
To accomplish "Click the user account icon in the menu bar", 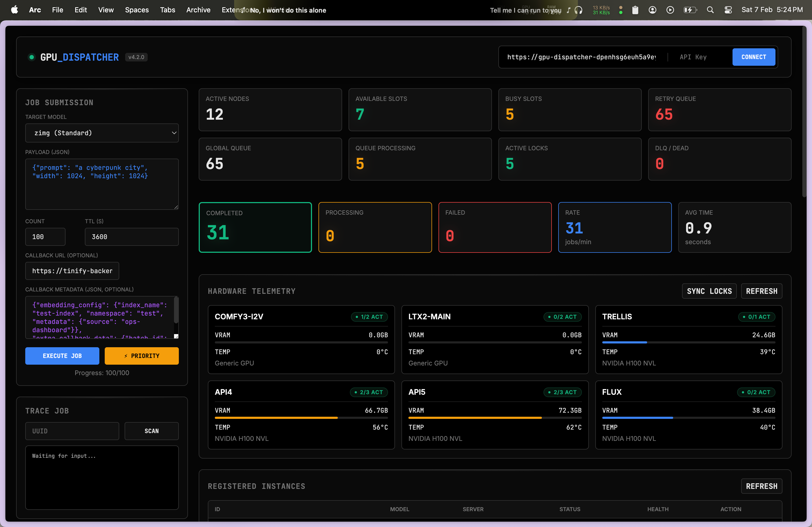I will click(652, 10).
